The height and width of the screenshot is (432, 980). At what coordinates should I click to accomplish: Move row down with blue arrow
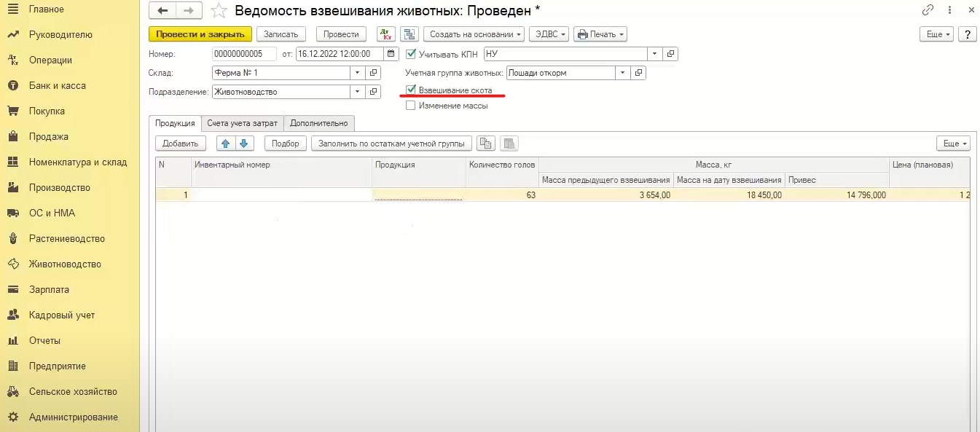point(244,144)
